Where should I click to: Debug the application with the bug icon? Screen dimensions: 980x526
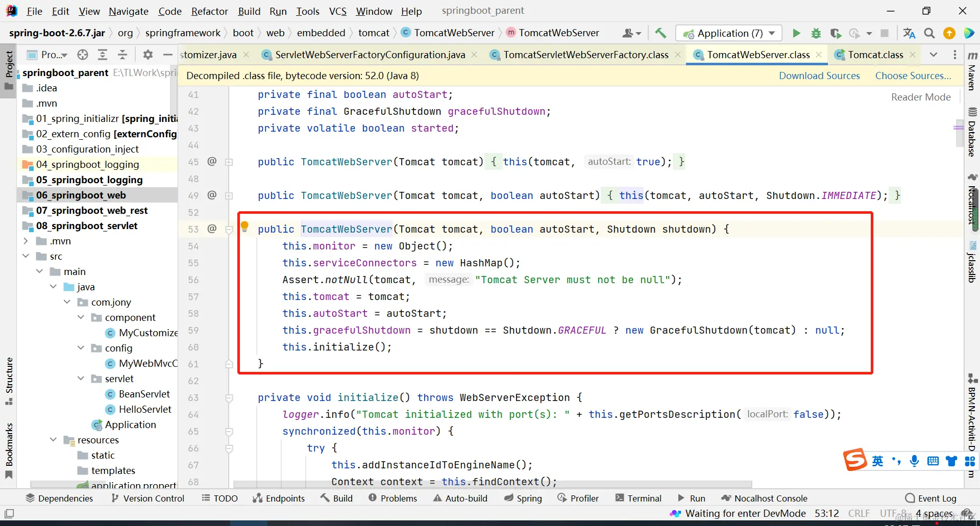click(816, 33)
